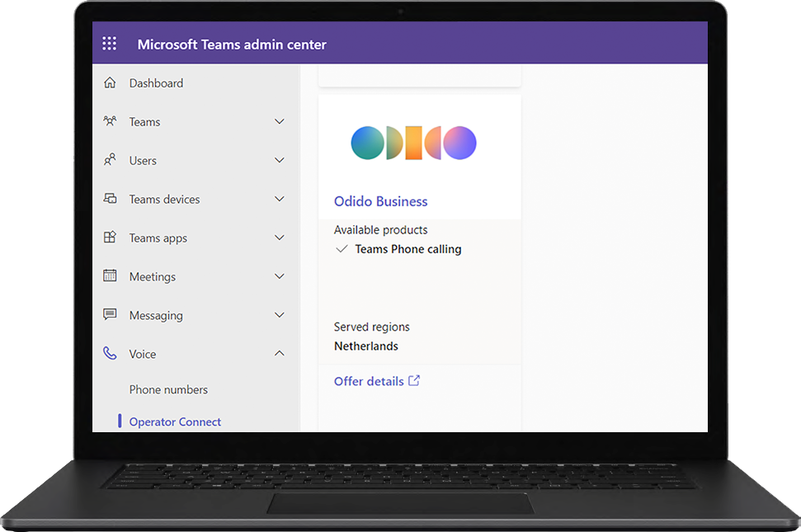Select Teams apps label in the sidebar
The image size is (801, 532).
[158, 238]
